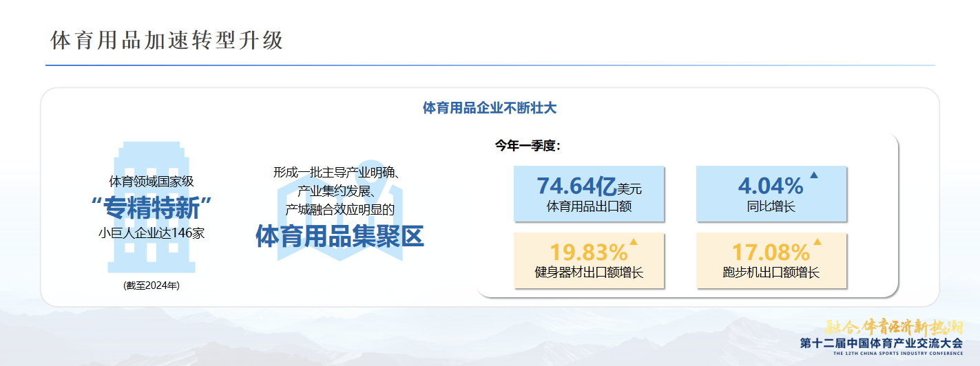
Task: Click the blue up-triangle beside 4.04%
Action: [x=814, y=175]
